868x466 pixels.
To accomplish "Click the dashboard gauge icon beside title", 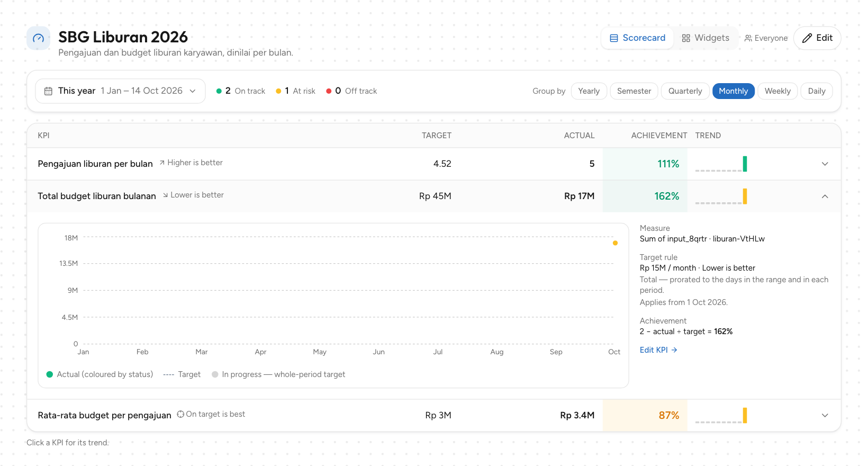I will pos(38,38).
